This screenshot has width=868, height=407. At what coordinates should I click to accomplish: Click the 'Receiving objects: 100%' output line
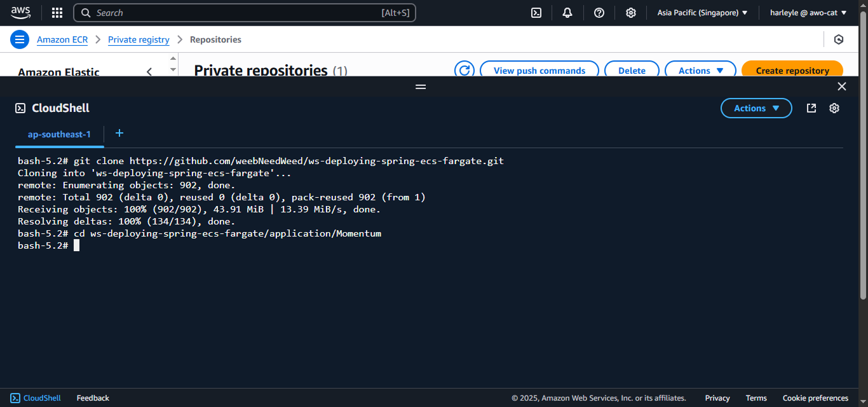(199, 209)
